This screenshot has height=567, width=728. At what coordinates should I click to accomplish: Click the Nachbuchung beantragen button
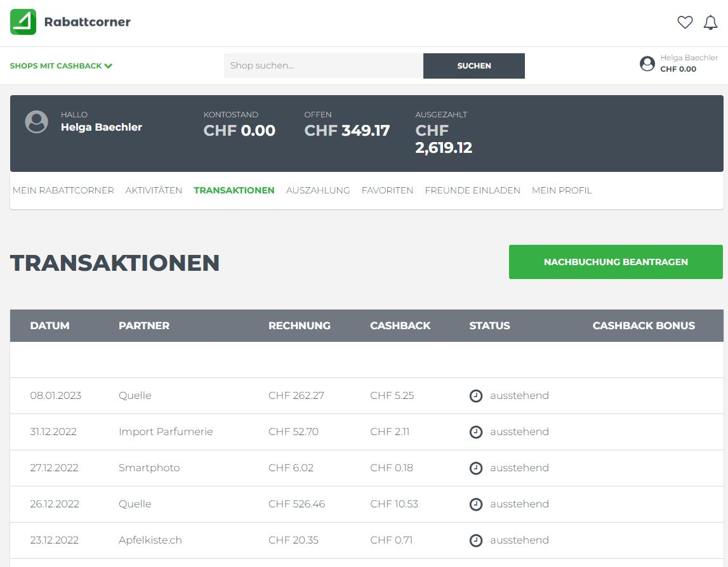(x=616, y=262)
